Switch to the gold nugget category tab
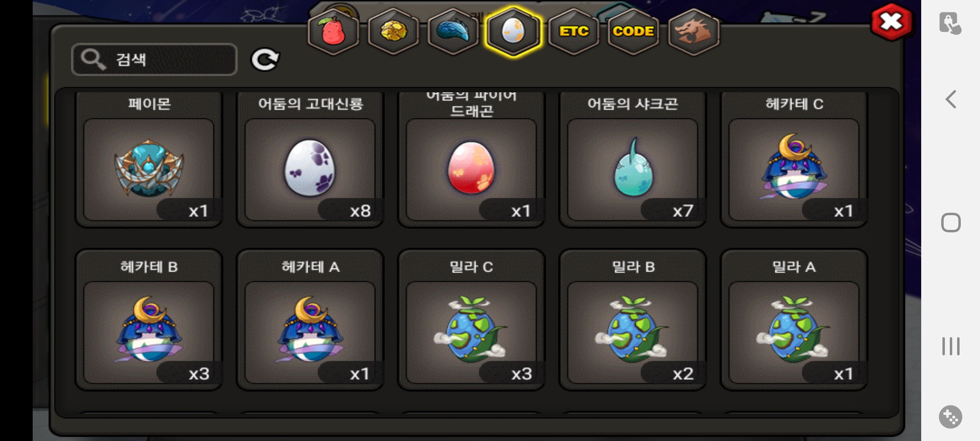This screenshot has width=980, height=441. (x=394, y=32)
